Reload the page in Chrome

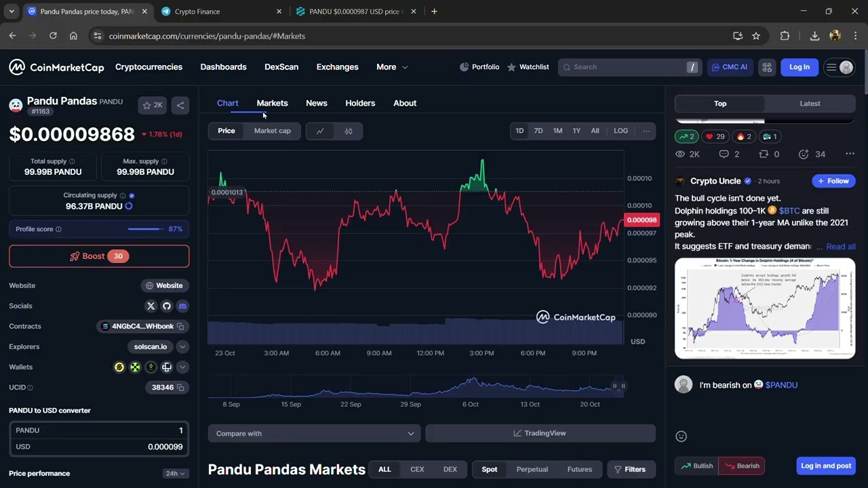[x=53, y=36]
